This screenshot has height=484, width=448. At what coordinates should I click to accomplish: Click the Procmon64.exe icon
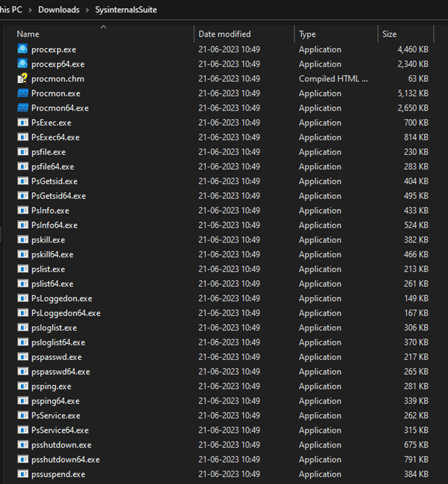click(22, 108)
